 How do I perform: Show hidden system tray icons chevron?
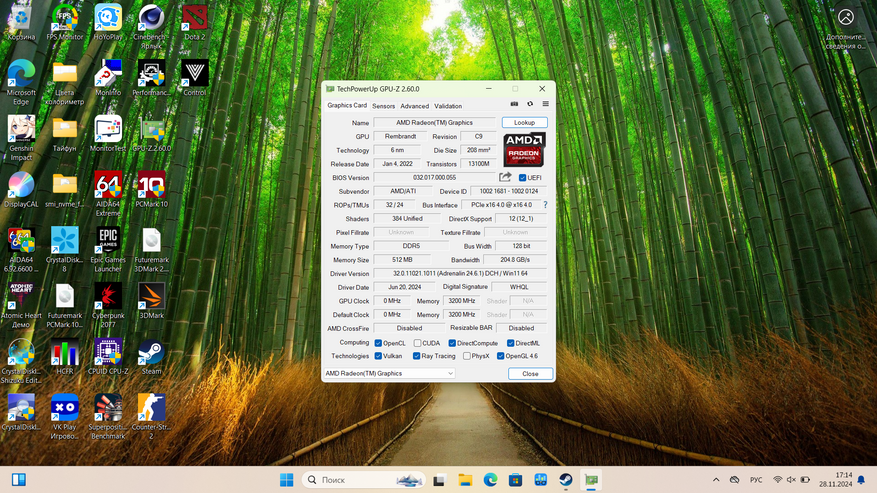[x=716, y=480]
